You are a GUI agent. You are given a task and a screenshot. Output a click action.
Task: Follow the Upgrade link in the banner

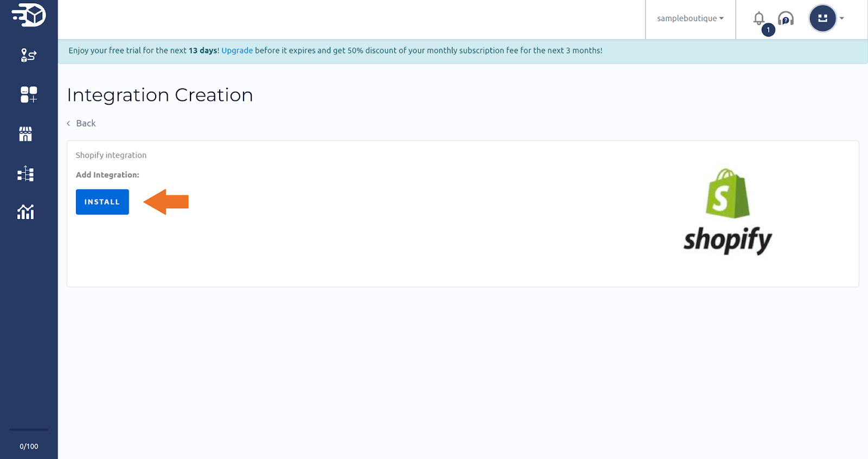pos(237,50)
